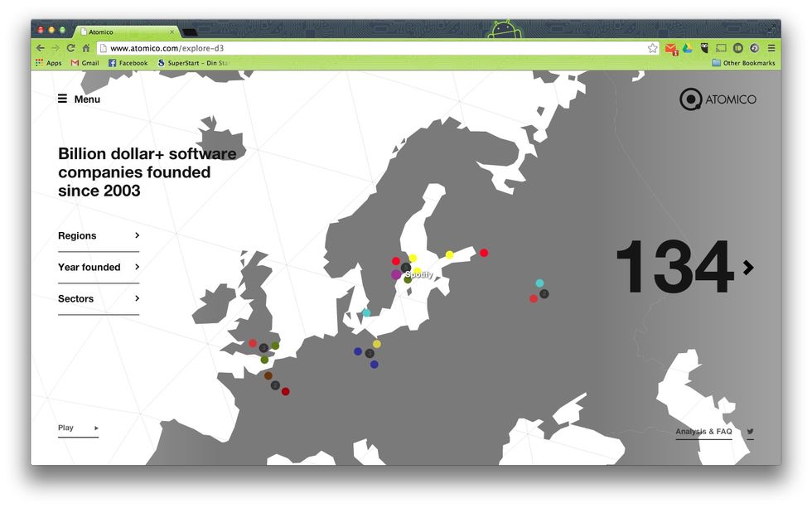Click the address bar URL field
The image size is (812, 508).
(373, 48)
